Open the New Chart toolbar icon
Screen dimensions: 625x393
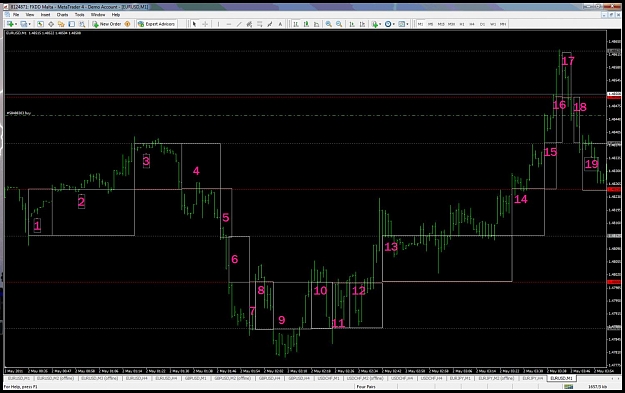point(10,24)
